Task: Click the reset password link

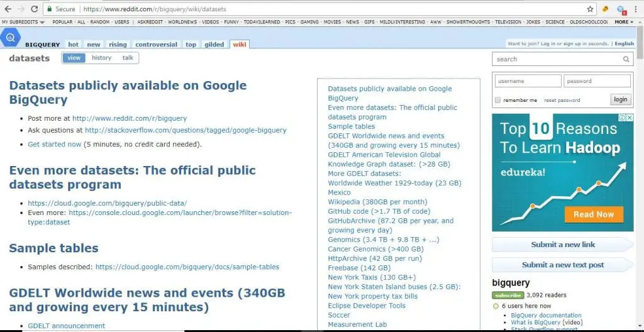Action: (x=562, y=100)
